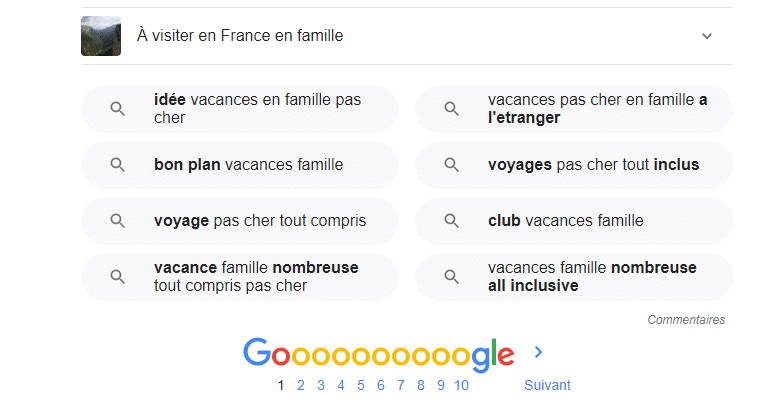Go to results page 5
The width and height of the screenshot is (761, 407).
point(361,385)
